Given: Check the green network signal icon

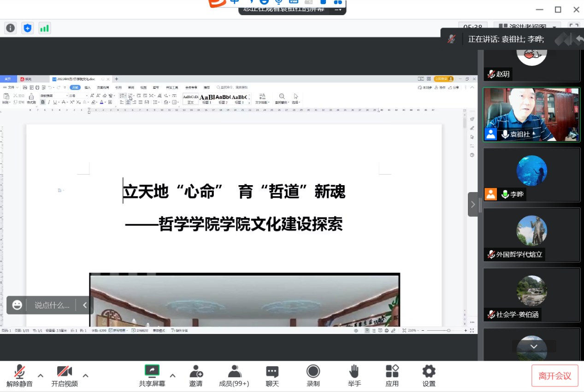Looking at the screenshot, I should pyautogui.click(x=44, y=28).
